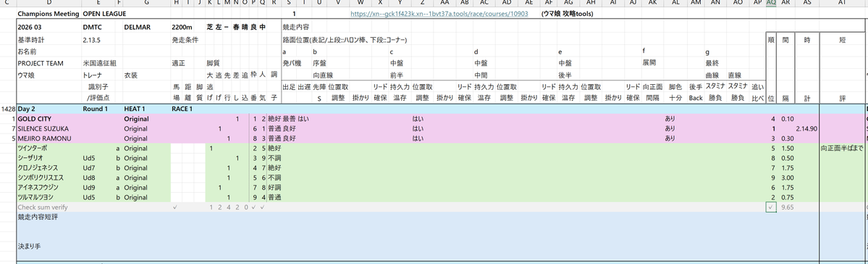Viewport: 868px width, 264px height.
Task: Click the 'SILENCE SUZUKA' name cell
Action: tap(43, 128)
